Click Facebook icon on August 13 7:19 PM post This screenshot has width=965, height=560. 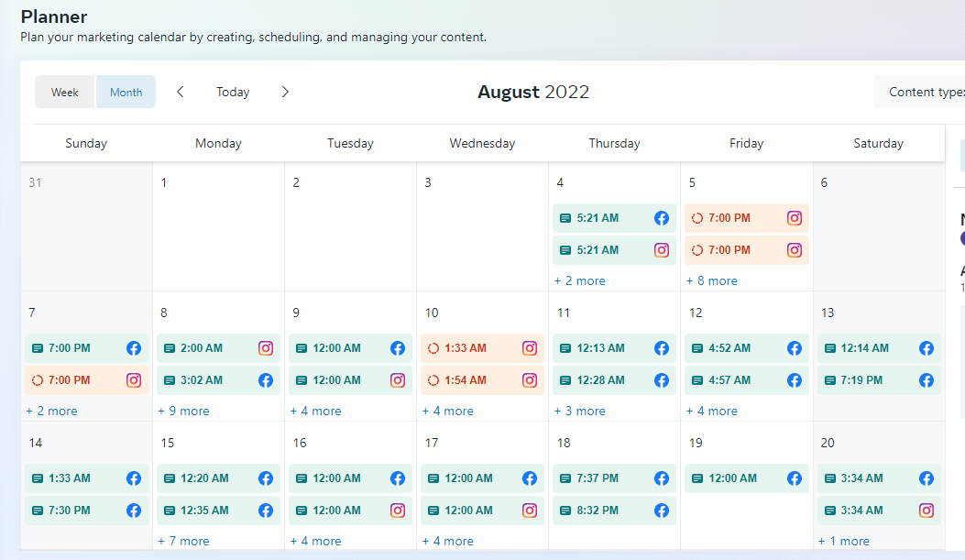[927, 380]
